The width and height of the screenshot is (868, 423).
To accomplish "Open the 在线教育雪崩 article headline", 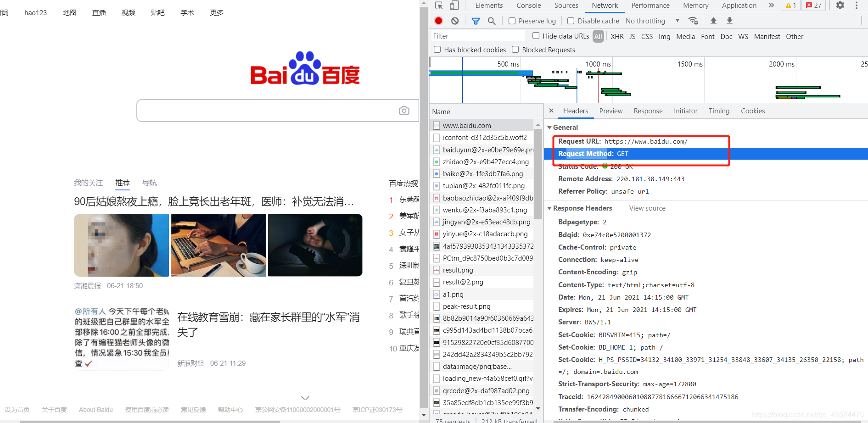I will pos(269,324).
